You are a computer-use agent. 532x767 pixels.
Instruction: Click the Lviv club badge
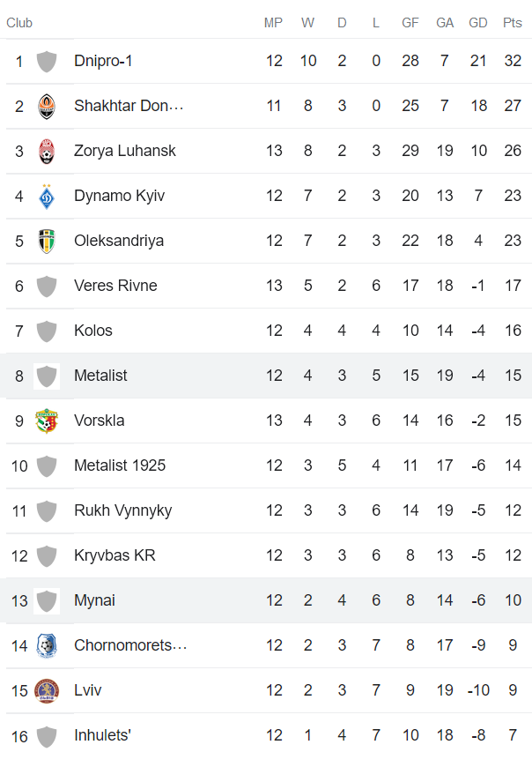(46, 690)
